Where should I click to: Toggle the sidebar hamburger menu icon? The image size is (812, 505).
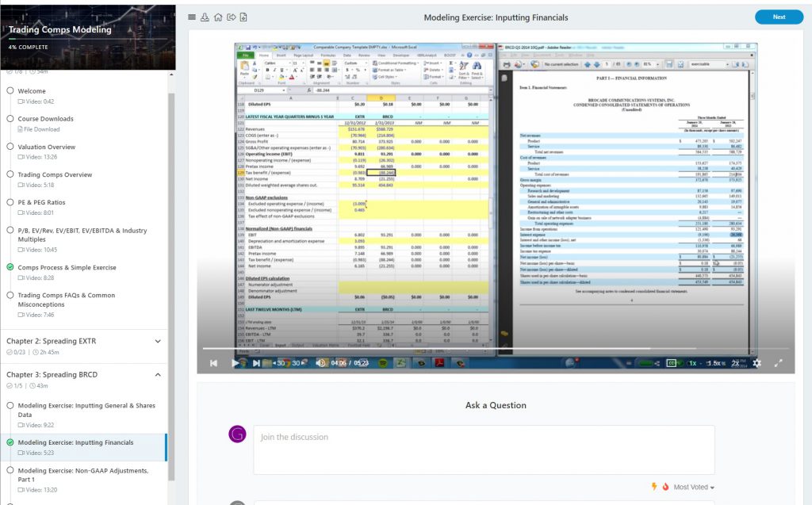pyautogui.click(x=192, y=17)
